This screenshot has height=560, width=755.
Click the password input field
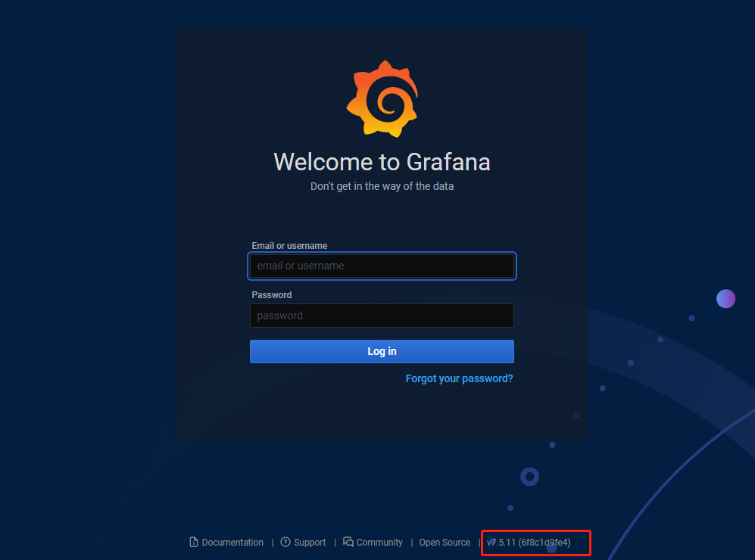[382, 316]
